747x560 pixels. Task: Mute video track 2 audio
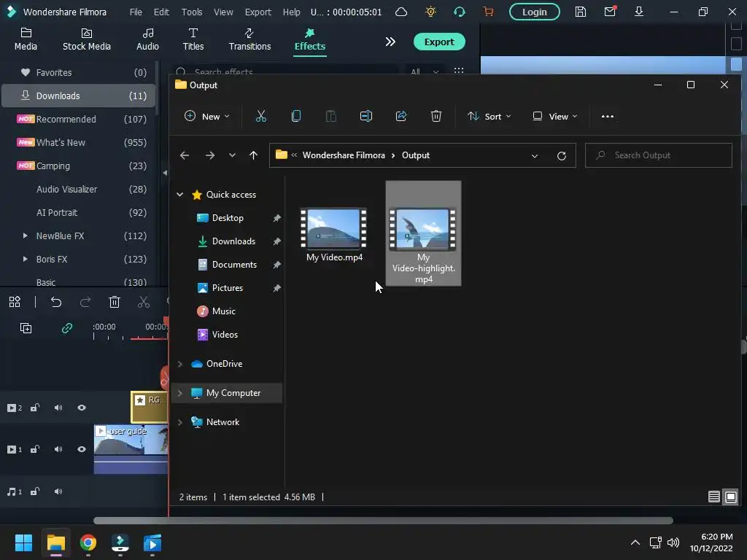[x=58, y=408]
